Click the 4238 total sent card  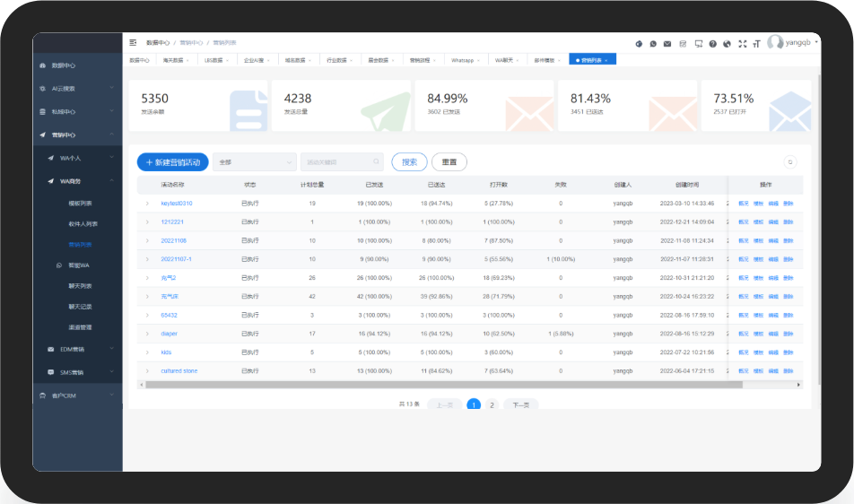[x=341, y=106]
